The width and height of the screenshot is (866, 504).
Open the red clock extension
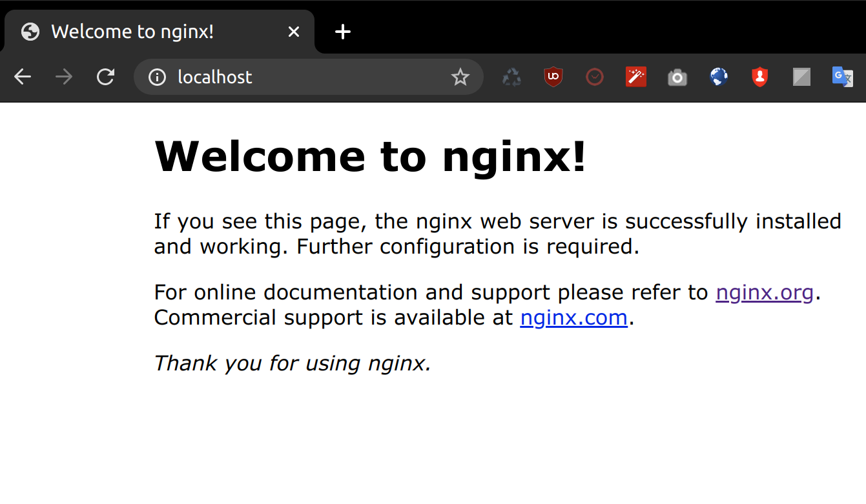[595, 77]
